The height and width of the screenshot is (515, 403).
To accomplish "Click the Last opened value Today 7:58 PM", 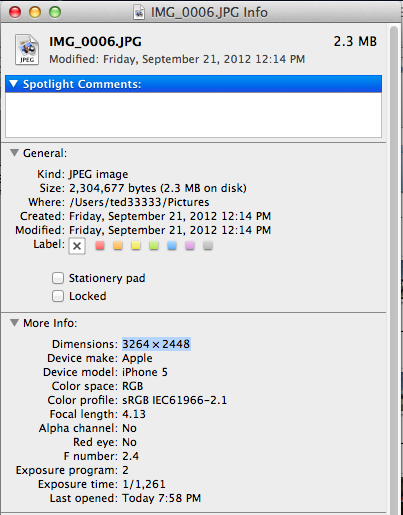I will (161, 498).
